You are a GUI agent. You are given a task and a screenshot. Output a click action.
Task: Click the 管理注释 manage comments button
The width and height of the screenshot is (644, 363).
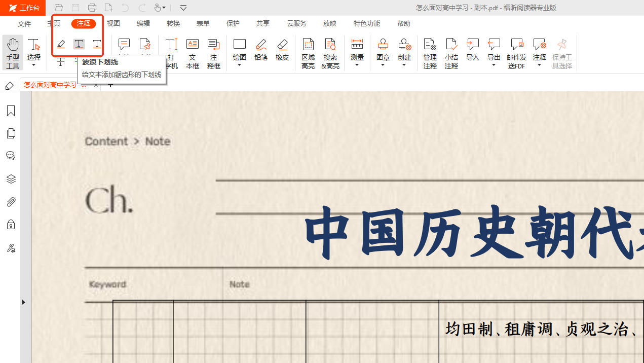(x=430, y=53)
